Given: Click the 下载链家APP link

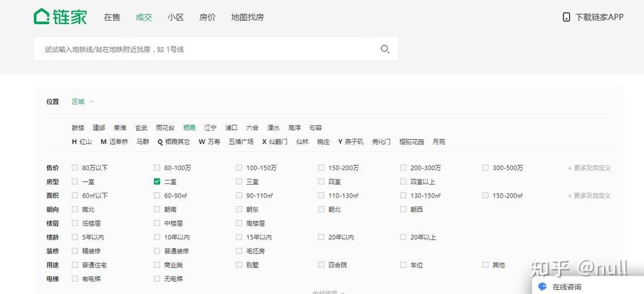Looking at the screenshot, I should pyautogui.click(x=599, y=17).
